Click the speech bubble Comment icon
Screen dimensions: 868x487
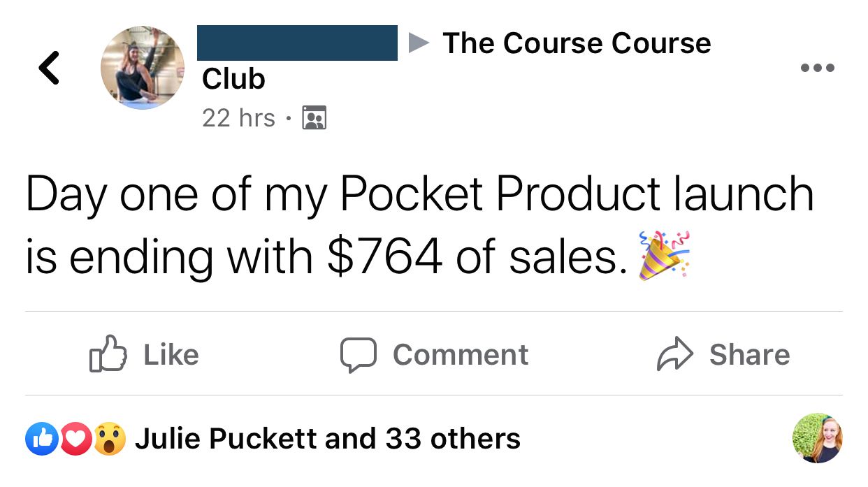point(359,354)
